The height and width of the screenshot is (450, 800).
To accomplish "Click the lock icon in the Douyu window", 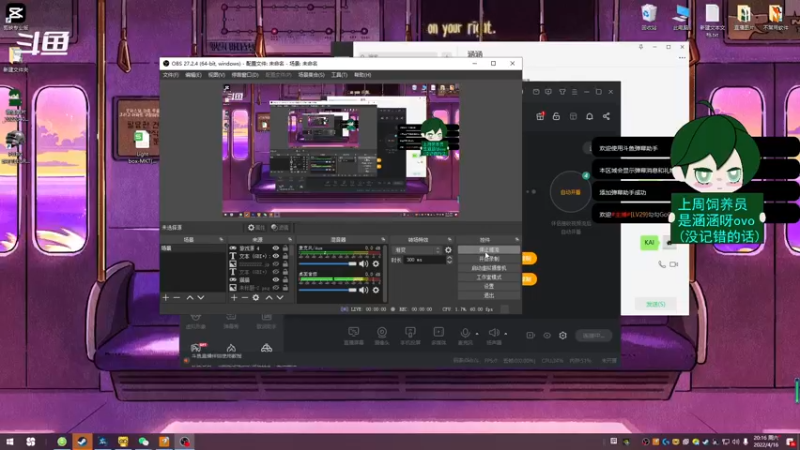I will tap(556, 116).
